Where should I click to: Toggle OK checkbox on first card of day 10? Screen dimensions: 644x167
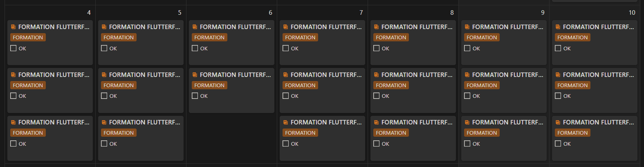click(x=558, y=48)
